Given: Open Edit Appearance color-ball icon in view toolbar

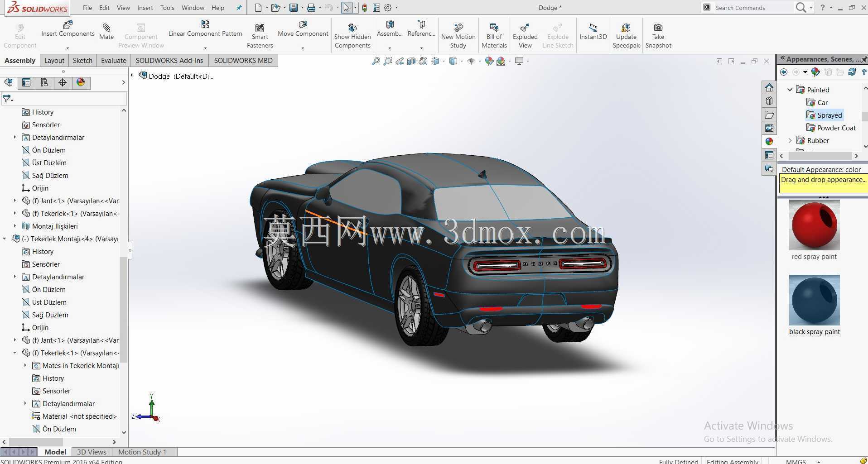Looking at the screenshot, I should point(489,61).
